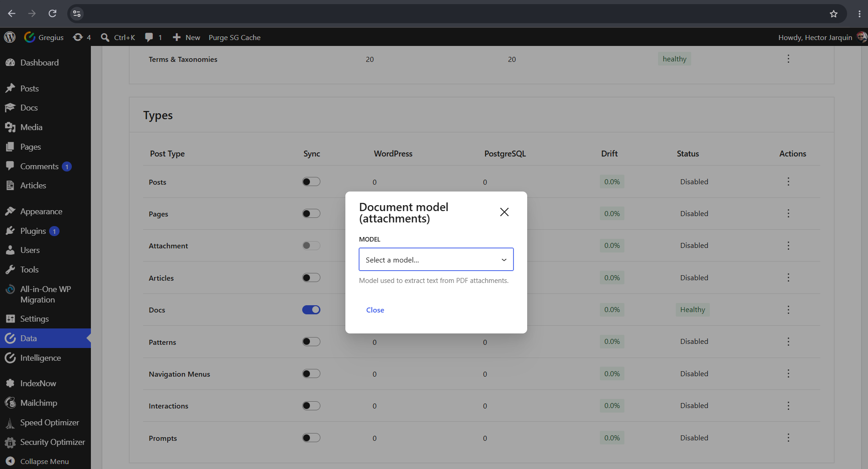Open actions menu for Prompts row
Viewport: 868px width, 469px height.
[x=788, y=438]
